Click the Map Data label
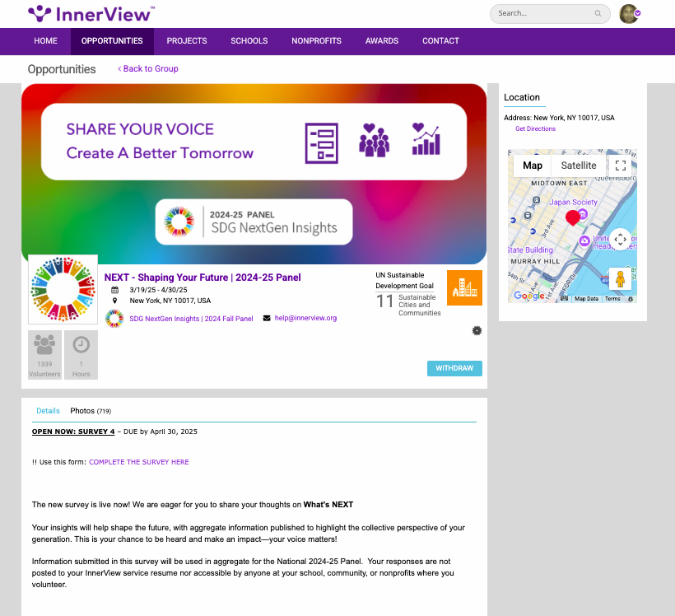The height and width of the screenshot is (616, 675). point(586,298)
